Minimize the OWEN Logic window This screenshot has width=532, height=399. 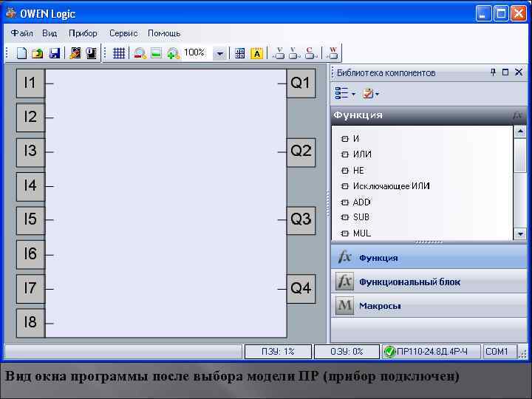click(x=483, y=13)
